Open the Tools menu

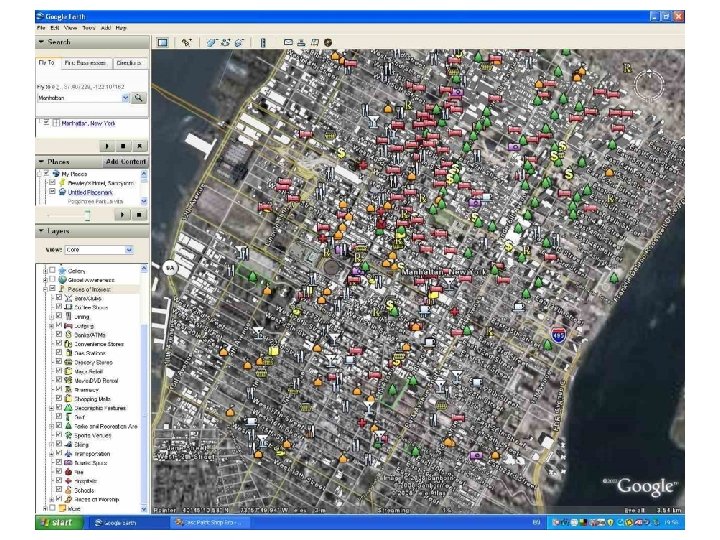point(89,28)
